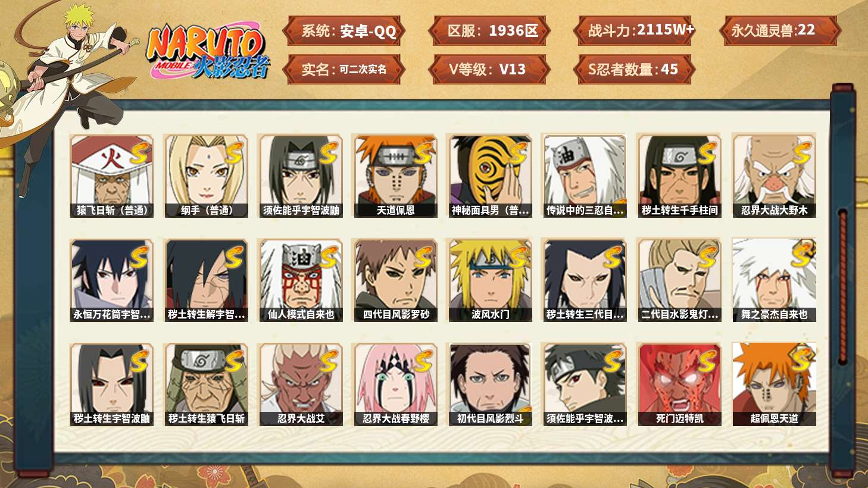868x488 pixels.
Task: Click the 系统: 安卓-QQ banner
Action: click(x=344, y=31)
